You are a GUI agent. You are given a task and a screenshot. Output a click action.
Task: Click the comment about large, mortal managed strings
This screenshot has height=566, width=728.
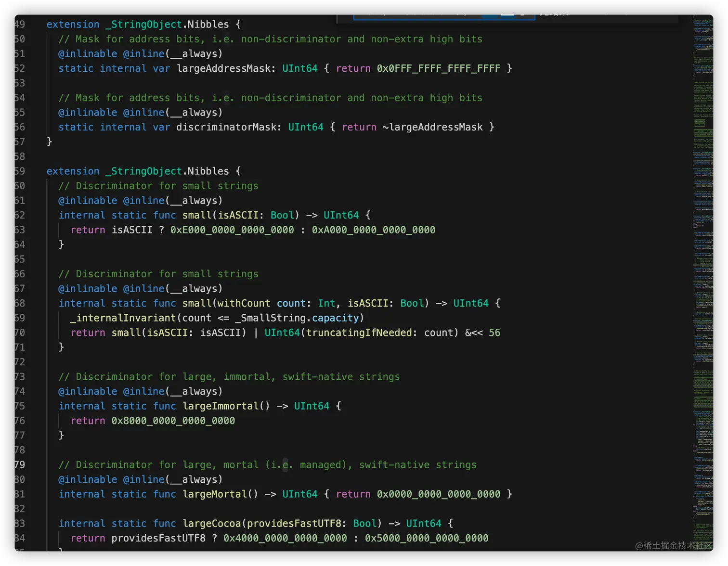pyautogui.click(x=267, y=464)
